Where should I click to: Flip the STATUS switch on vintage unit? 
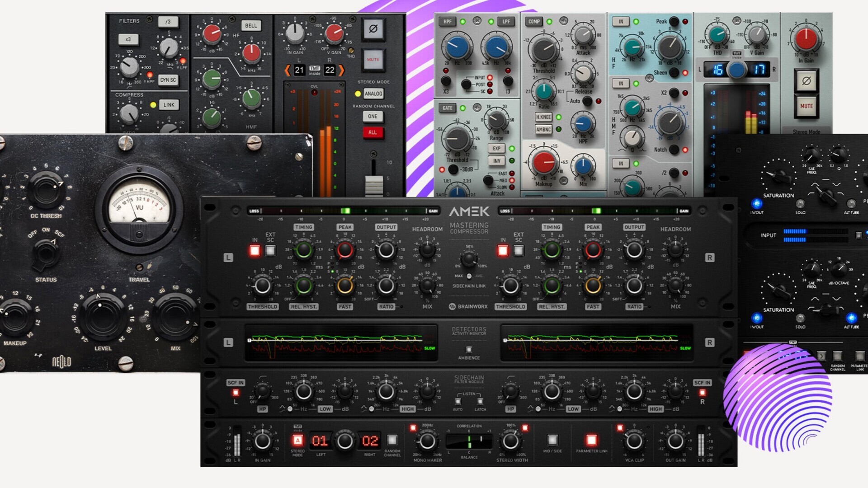[x=46, y=253]
